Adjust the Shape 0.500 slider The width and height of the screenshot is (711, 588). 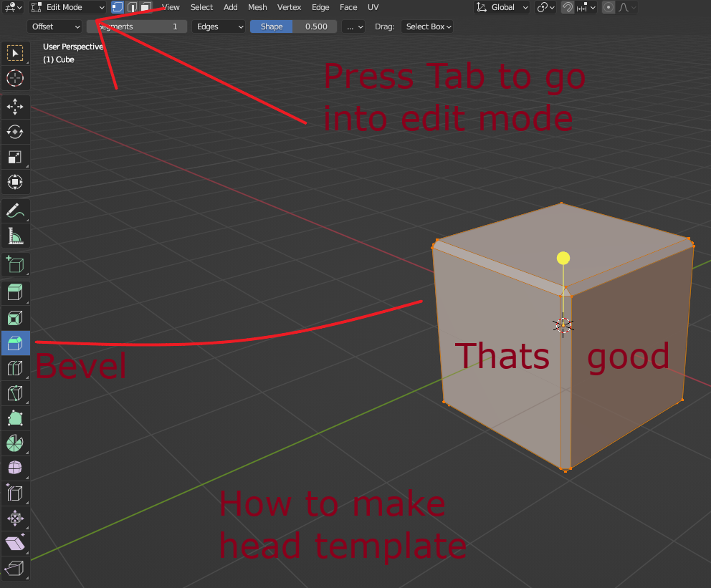click(x=293, y=26)
